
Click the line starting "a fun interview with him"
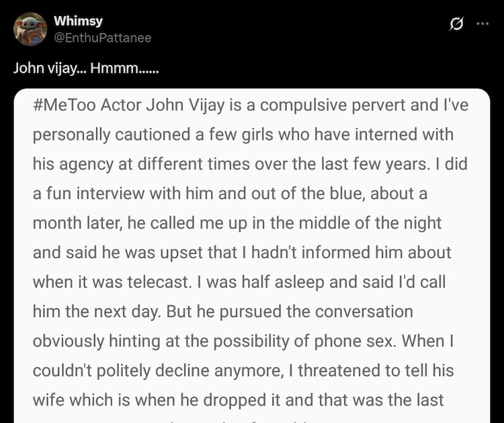tap(230, 193)
